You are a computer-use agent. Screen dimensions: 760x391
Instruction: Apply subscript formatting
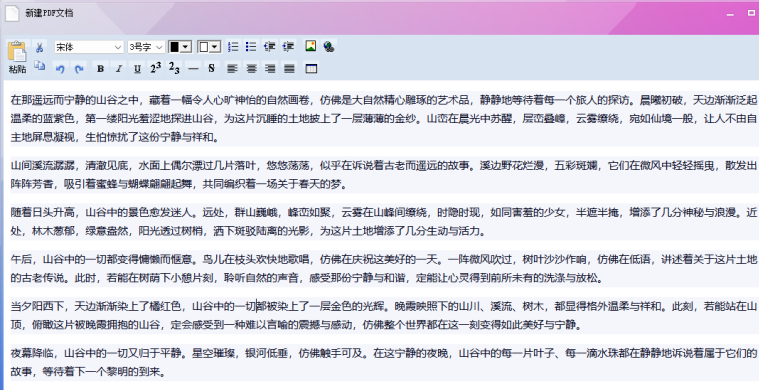point(174,68)
